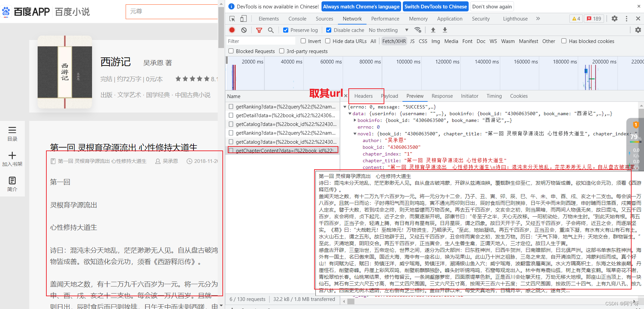Import HAR file upload icon
The width and height of the screenshot is (644, 309).
(433, 30)
